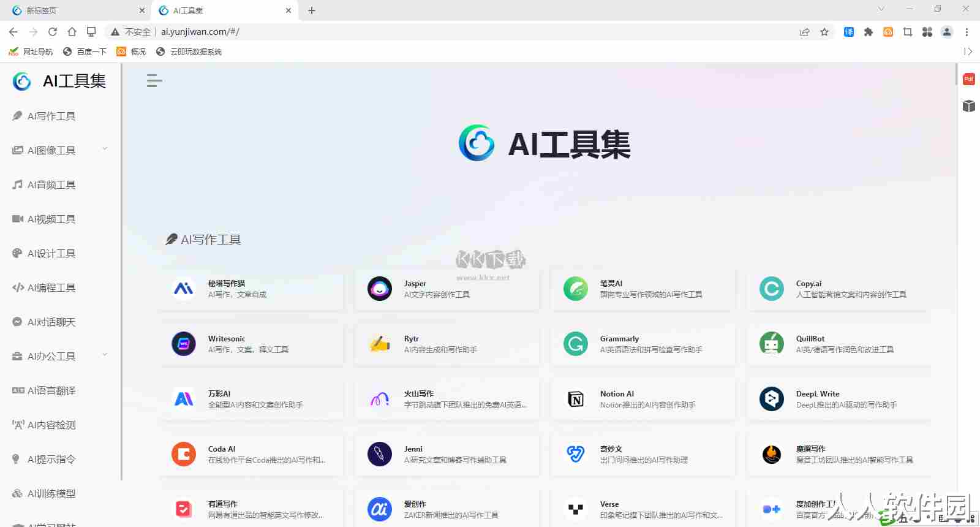Open the PDF side panel icon

(969, 79)
